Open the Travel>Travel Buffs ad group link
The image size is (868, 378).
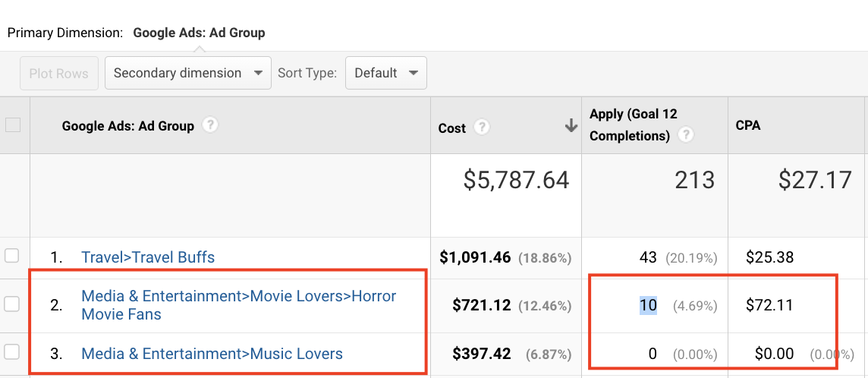(x=148, y=257)
